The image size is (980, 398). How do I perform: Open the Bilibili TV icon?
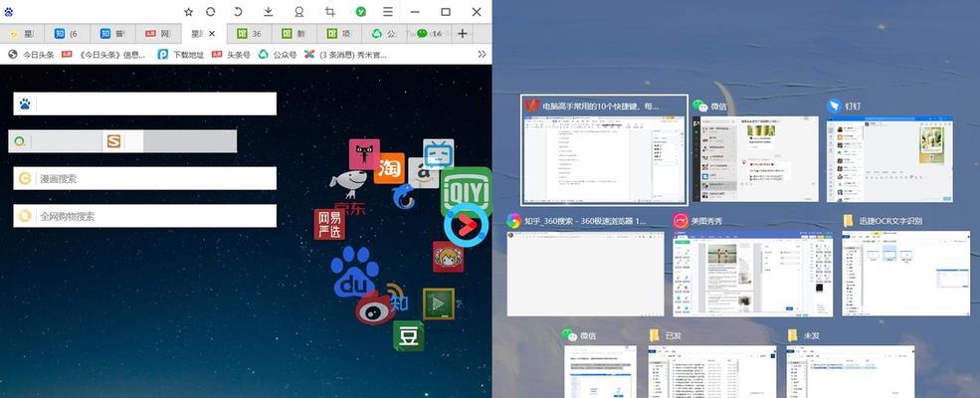[438, 153]
